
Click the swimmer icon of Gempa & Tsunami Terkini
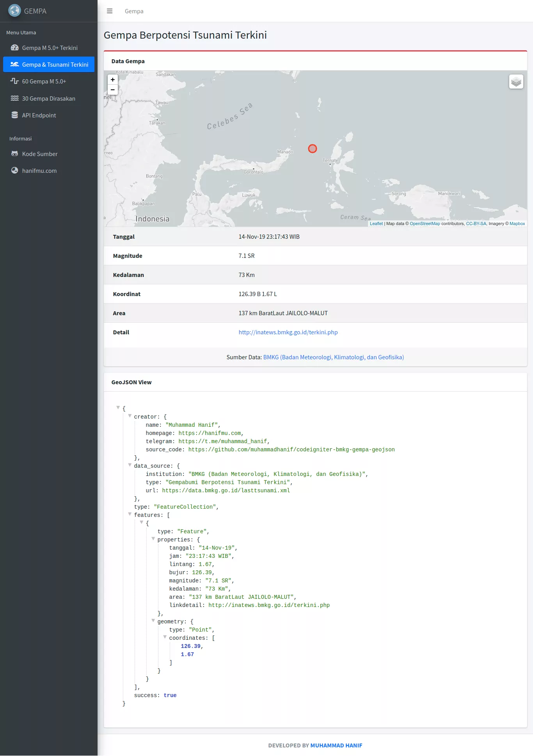(15, 64)
